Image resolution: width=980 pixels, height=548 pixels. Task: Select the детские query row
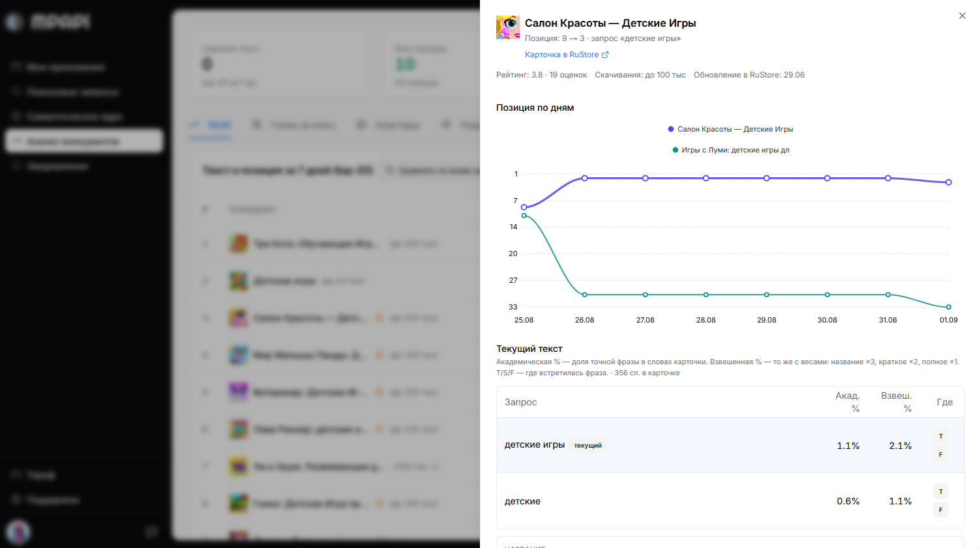pyautogui.click(x=730, y=500)
